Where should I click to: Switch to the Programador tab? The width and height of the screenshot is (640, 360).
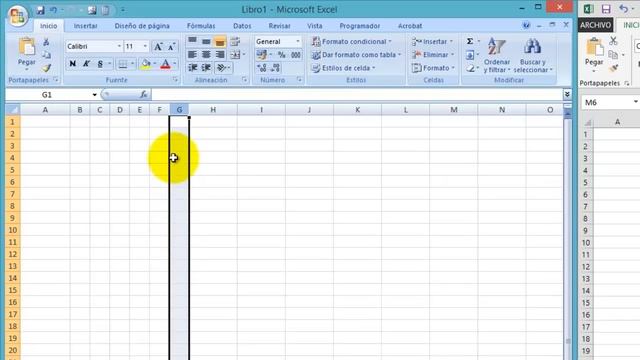click(x=360, y=26)
